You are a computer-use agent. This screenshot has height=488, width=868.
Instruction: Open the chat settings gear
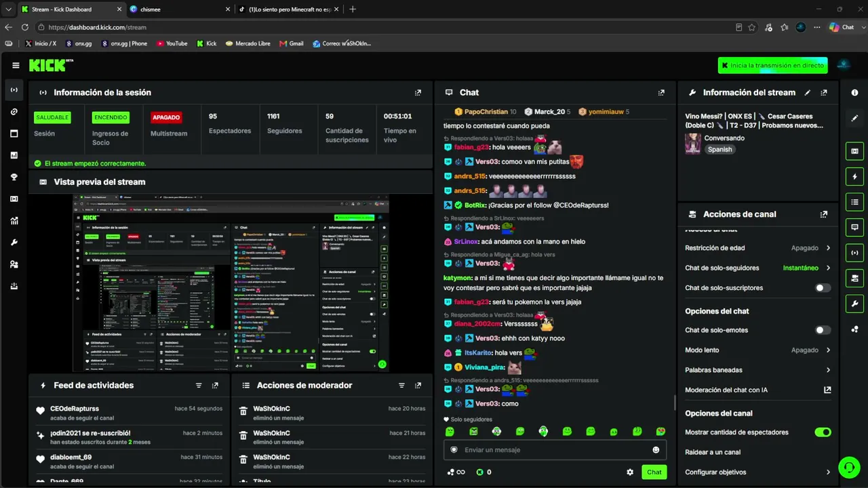(x=630, y=472)
